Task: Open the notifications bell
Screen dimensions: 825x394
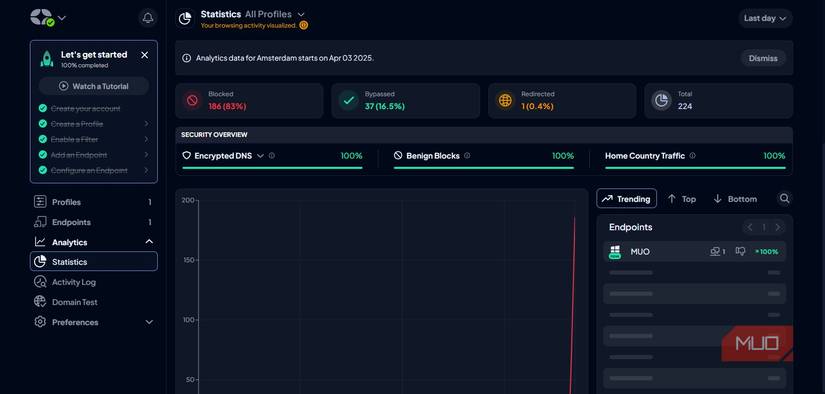Action: tap(148, 18)
